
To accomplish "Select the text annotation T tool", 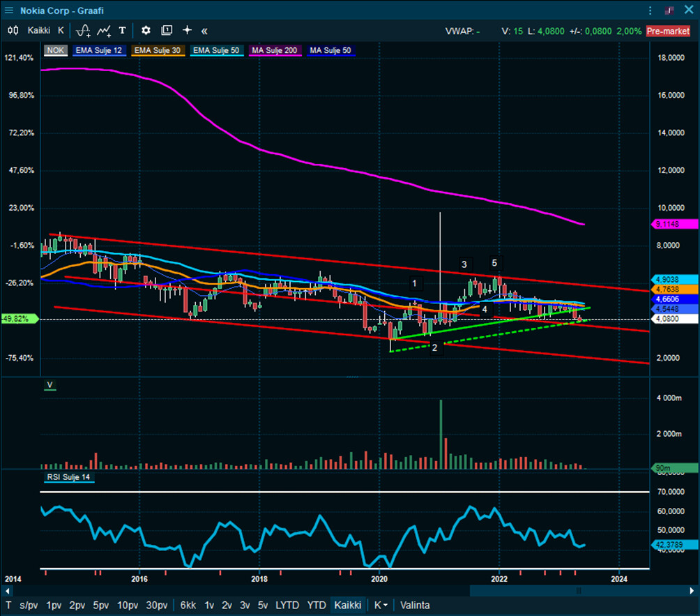I will pos(122,31).
